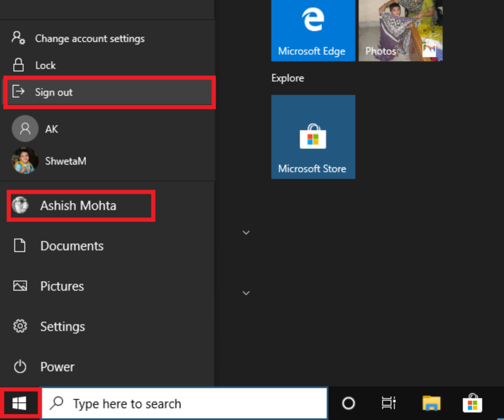This screenshot has height=420, width=504.
Task: Click the Lock padlock icon
Action: [x=18, y=65]
